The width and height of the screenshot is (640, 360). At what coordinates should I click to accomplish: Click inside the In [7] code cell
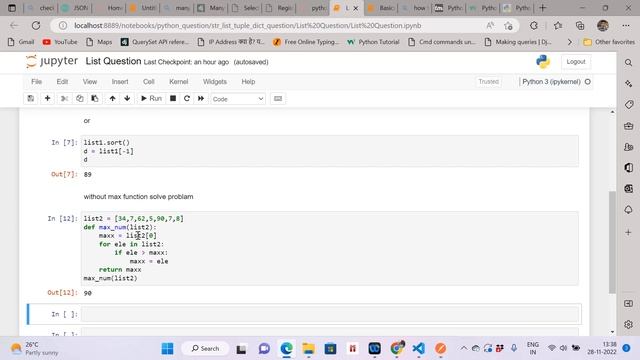click(x=330, y=151)
